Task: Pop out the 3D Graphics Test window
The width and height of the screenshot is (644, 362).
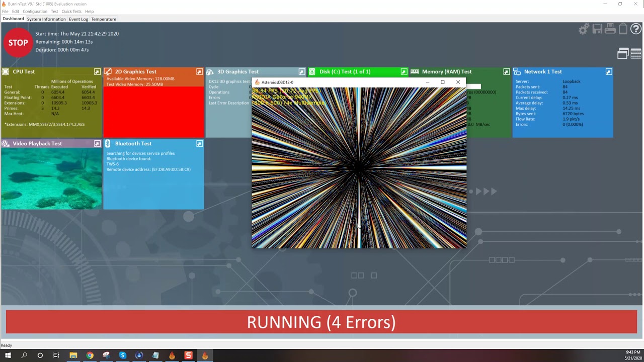Action: [x=301, y=72]
